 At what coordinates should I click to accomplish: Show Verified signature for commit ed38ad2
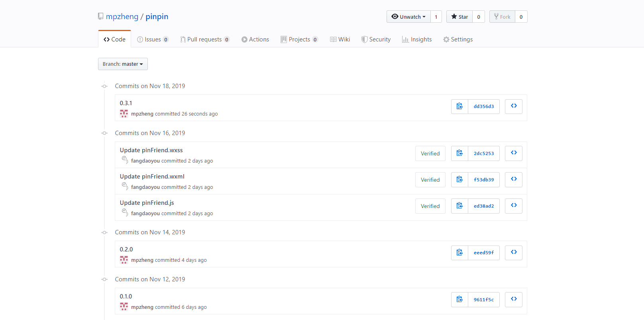click(x=430, y=206)
